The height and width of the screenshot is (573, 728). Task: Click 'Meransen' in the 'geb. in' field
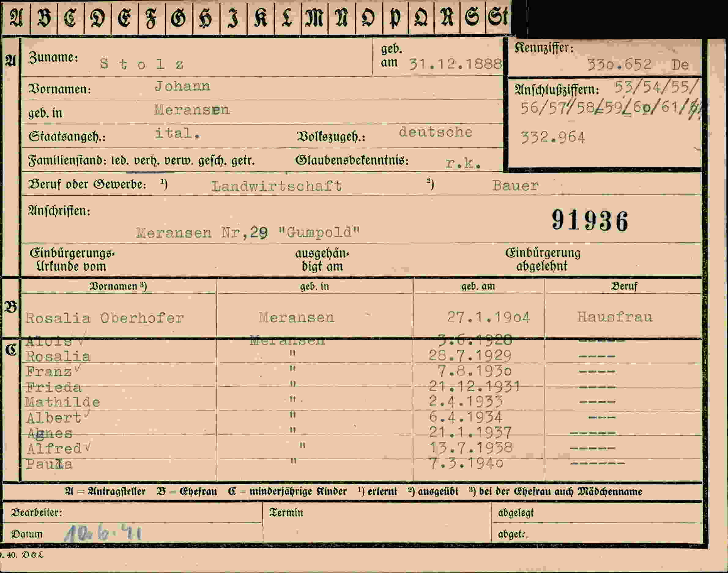pos(192,110)
